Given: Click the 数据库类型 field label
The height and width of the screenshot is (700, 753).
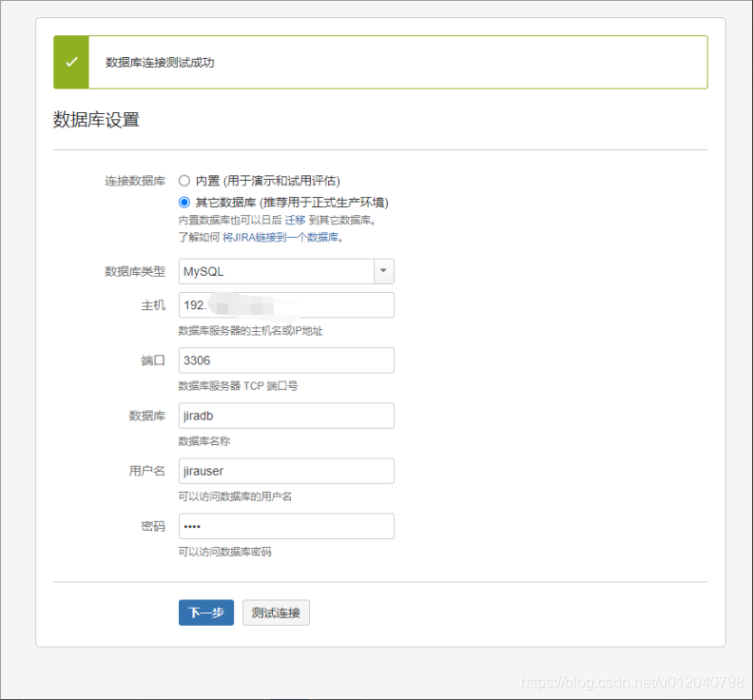Looking at the screenshot, I should coord(135,271).
